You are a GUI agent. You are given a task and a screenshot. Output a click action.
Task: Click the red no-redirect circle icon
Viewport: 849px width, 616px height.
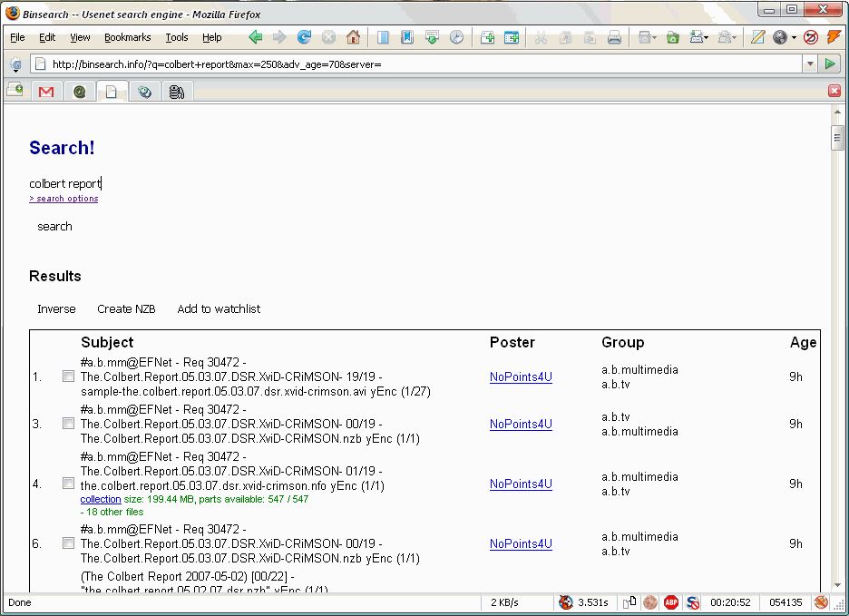pos(811,37)
